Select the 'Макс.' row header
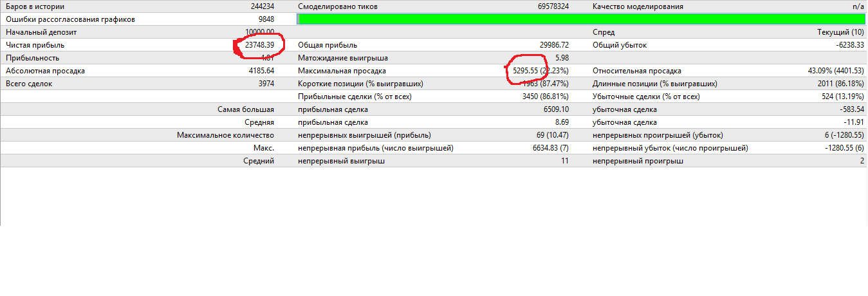868x296 pixels. (x=264, y=148)
